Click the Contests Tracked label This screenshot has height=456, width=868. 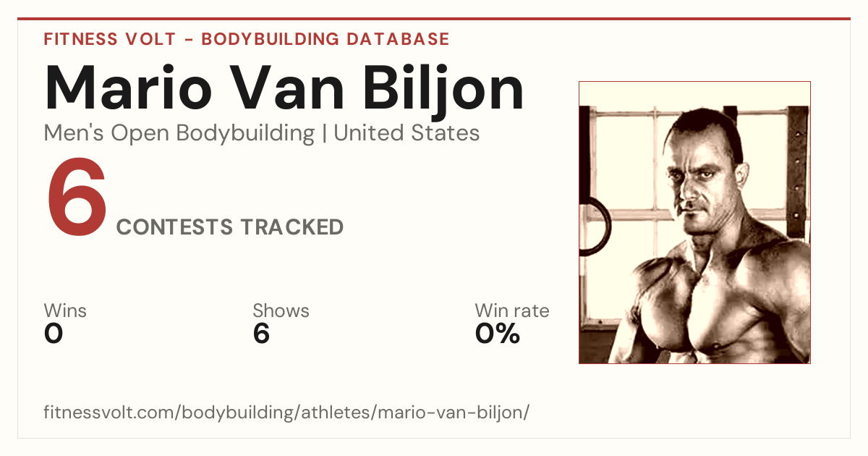[x=230, y=227]
